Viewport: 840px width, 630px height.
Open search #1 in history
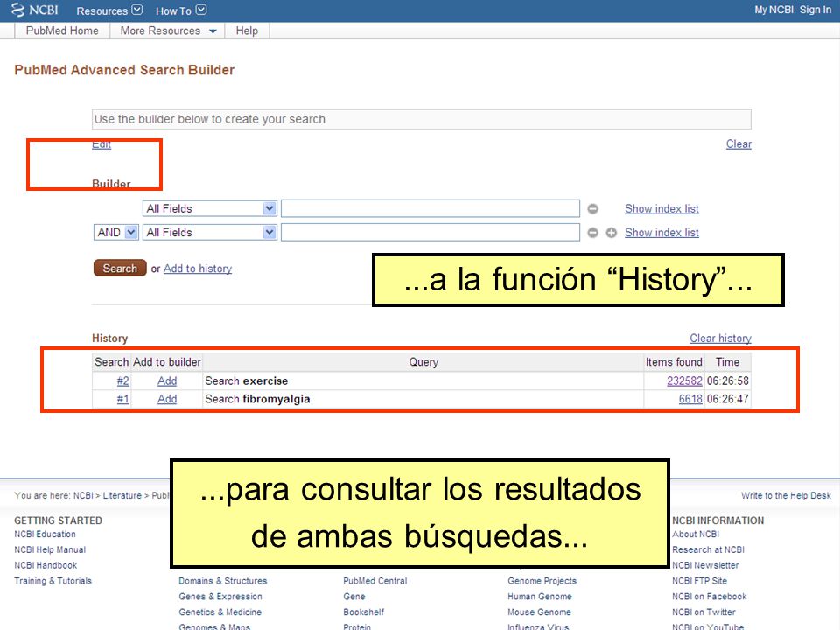coord(122,399)
